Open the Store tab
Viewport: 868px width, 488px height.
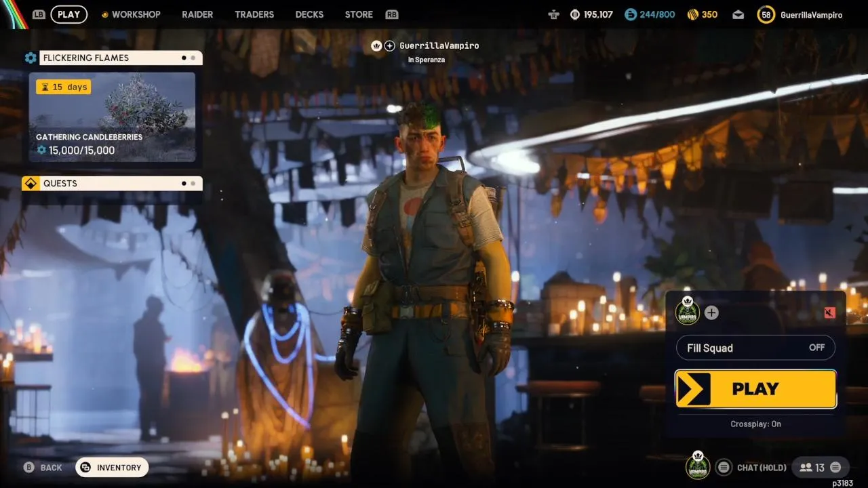click(359, 14)
